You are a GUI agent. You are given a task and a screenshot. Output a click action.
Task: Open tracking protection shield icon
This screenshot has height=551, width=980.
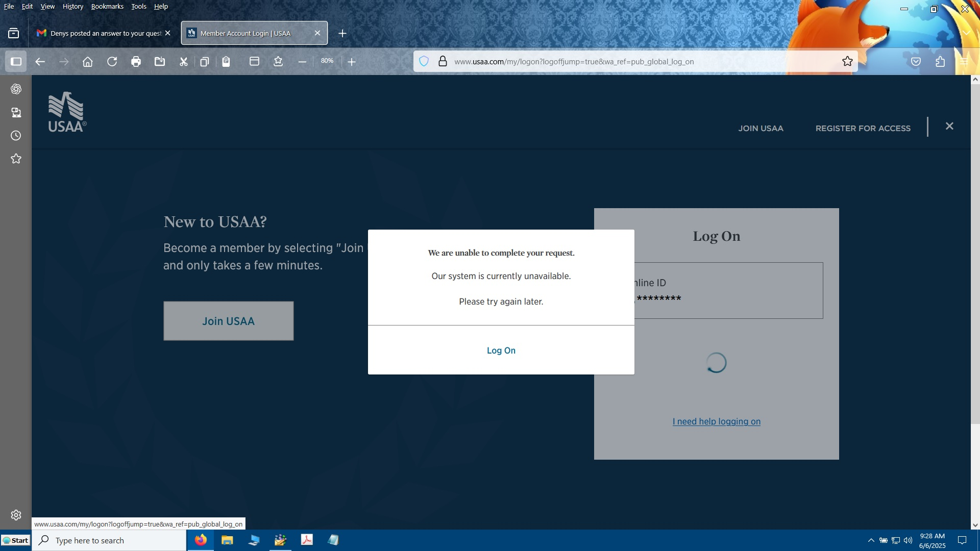tap(424, 62)
